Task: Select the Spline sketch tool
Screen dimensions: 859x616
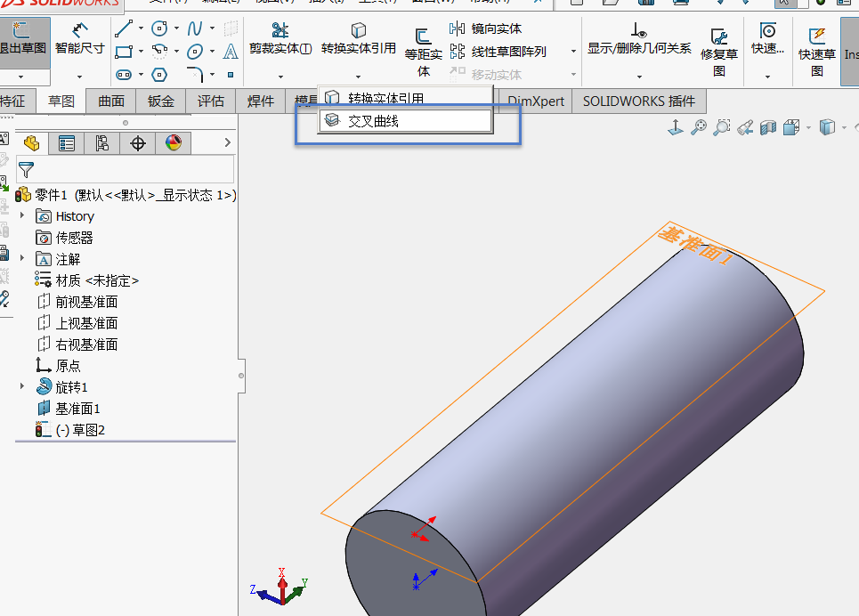Action: [x=194, y=28]
